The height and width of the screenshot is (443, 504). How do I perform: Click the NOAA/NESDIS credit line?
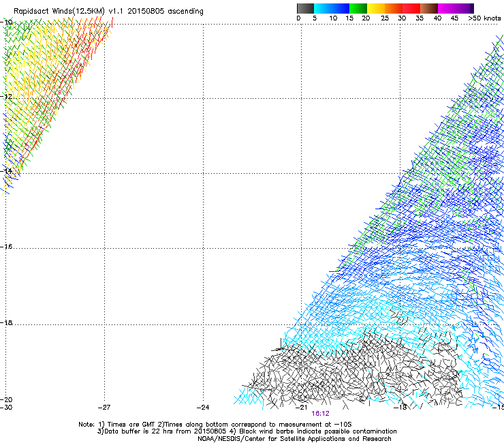294,439
